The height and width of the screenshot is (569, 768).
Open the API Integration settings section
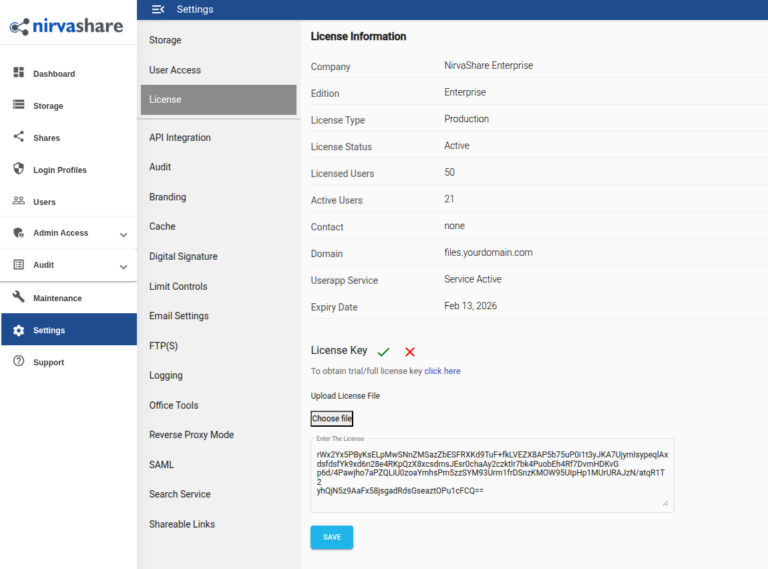tap(180, 137)
